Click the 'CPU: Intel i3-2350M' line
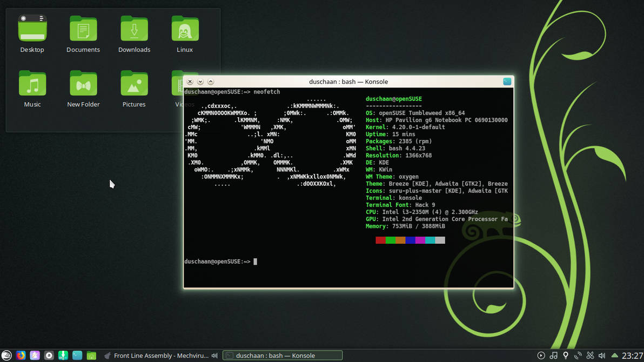This screenshot has height=362, width=644. pos(422,212)
